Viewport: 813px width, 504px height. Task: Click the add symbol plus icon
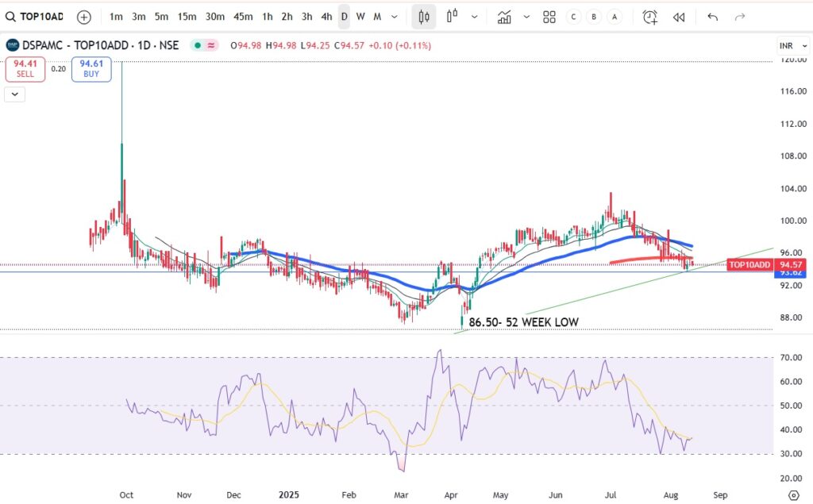click(x=84, y=17)
